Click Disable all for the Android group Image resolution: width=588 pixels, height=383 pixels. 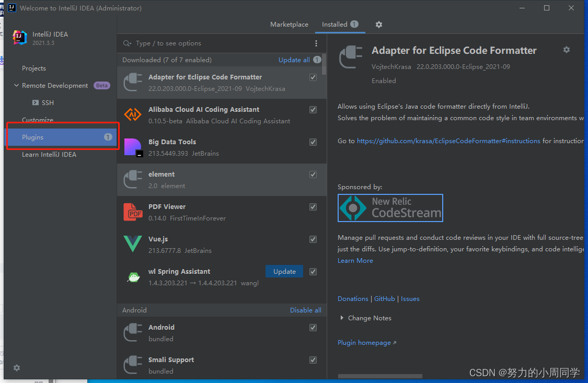[x=306, y=310]
